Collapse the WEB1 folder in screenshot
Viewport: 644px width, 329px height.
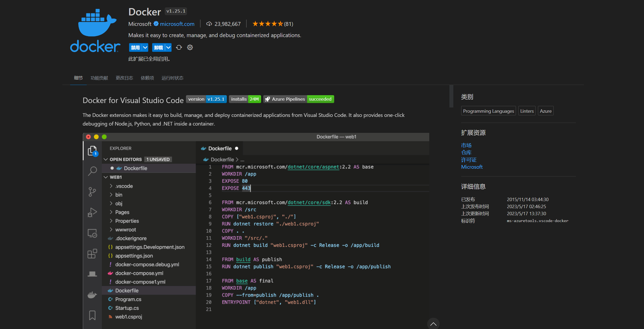tap(106, 177)
